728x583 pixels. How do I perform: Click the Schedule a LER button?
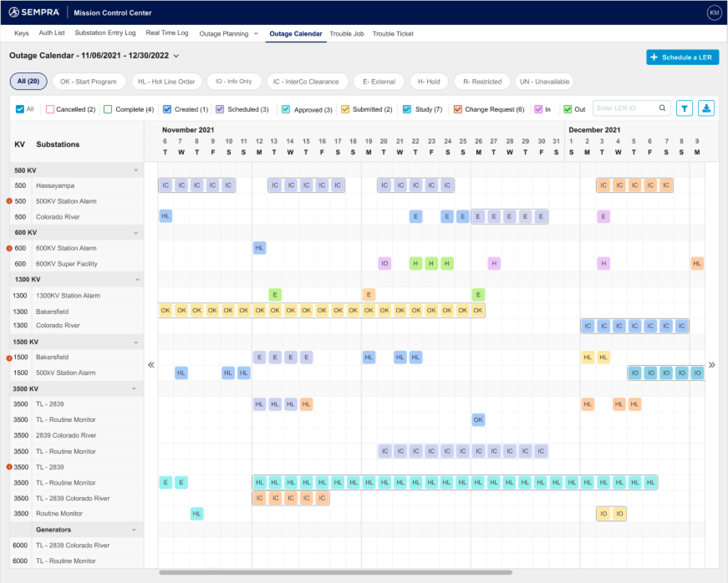point(682,57)
